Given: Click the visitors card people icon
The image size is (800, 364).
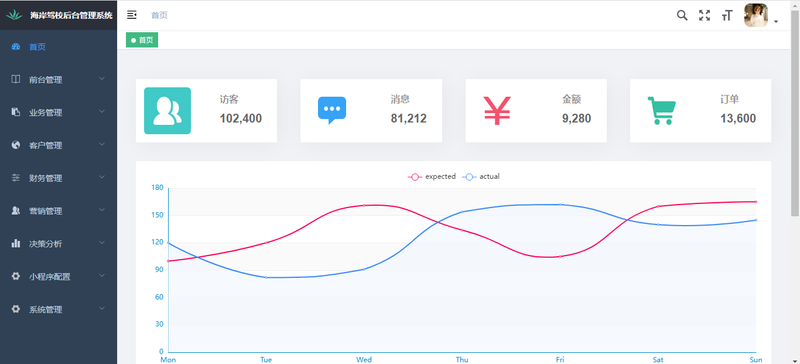Looking at the screenshot, I should 167,111.
